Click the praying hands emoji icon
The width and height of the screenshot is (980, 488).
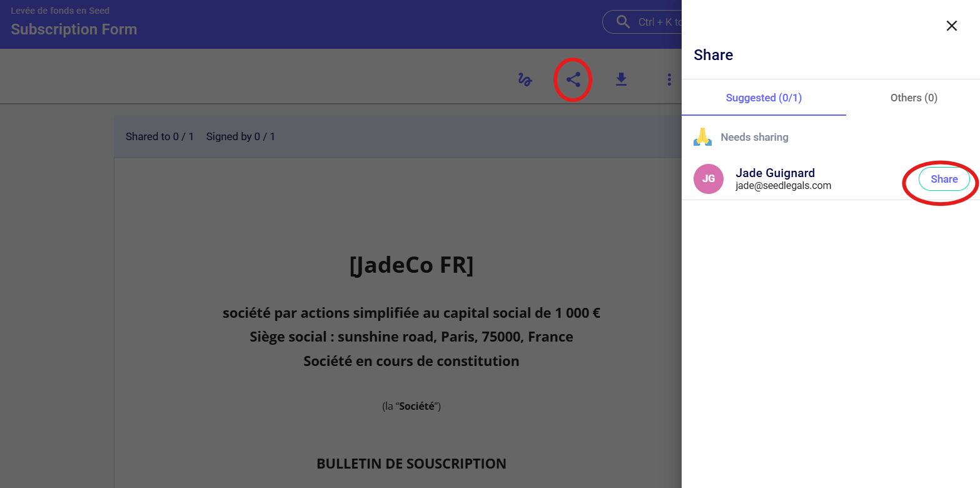pos(703,137)
